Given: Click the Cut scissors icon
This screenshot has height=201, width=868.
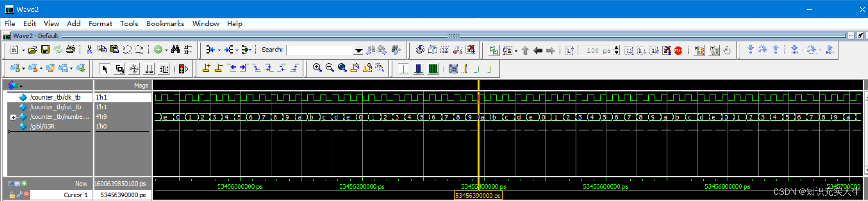Looking at the screenshot, I should tap(89, 50).
